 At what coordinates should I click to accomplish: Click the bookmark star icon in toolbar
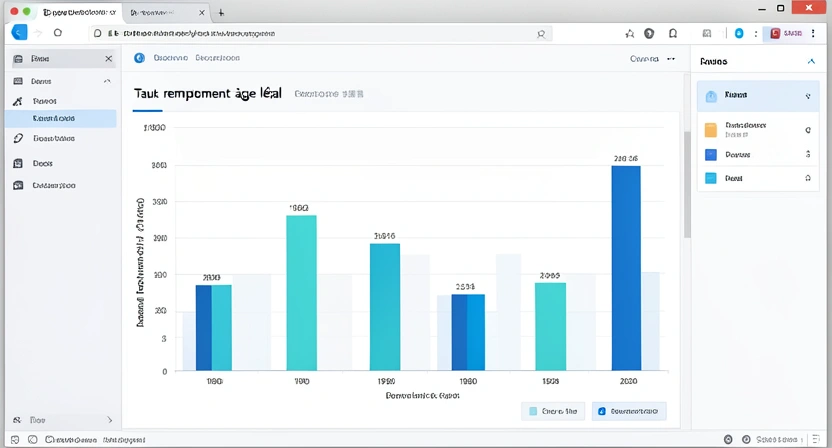630,33
